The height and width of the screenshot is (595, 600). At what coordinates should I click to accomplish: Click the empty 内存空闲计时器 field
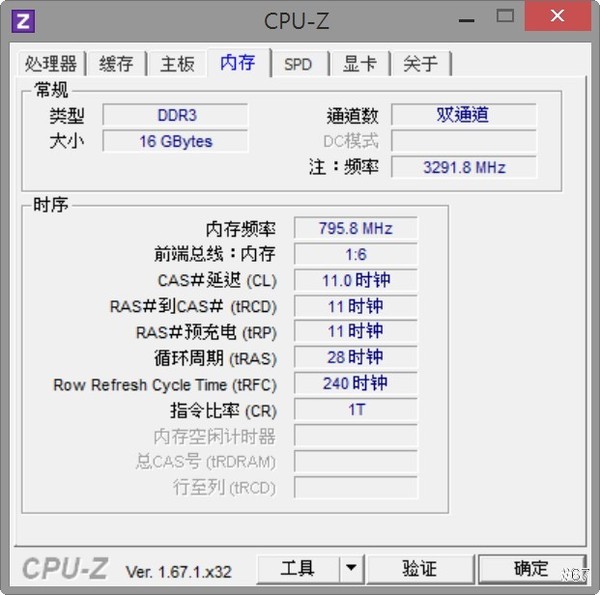coord(356,435)
